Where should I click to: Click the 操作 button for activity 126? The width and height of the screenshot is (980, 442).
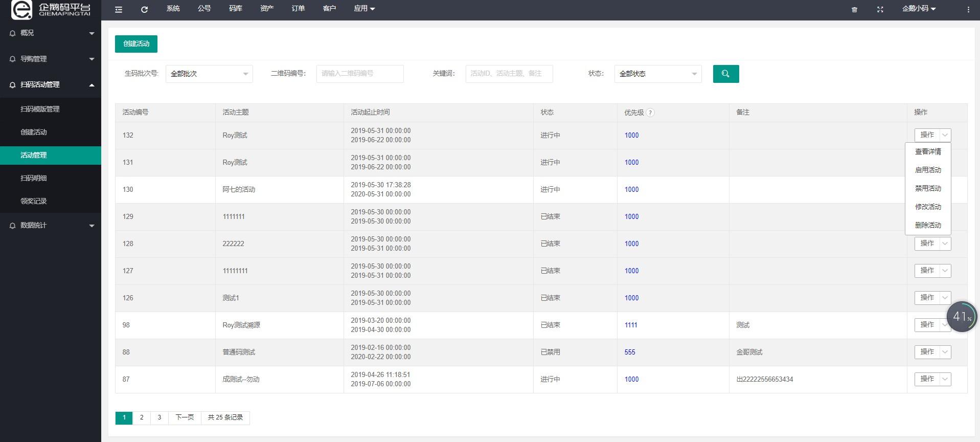pyautogui.click(x=927, y=298)
